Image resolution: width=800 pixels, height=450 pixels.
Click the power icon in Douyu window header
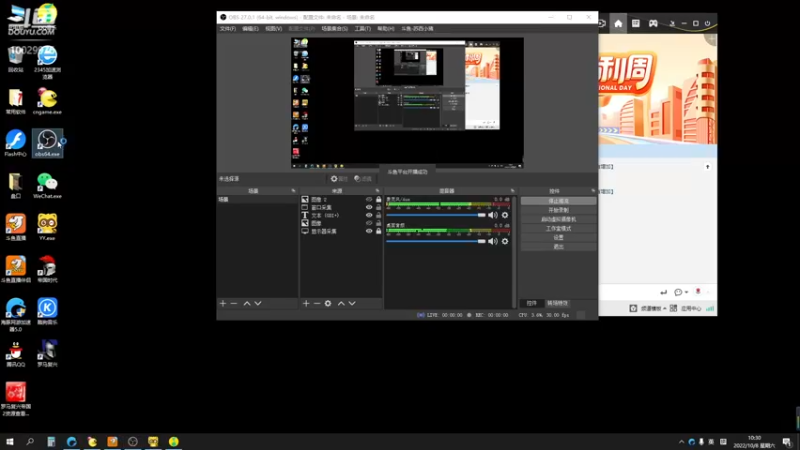pyautogui.click(x=707, y=23)
